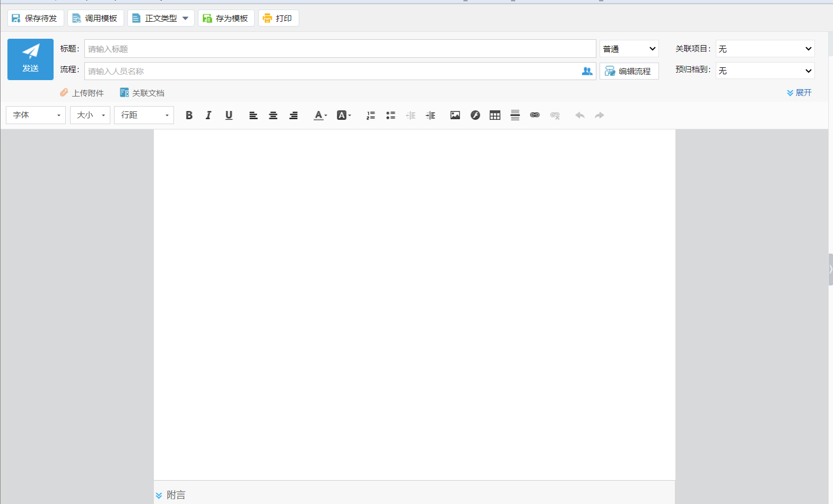Screen dimensions: 833x504
Task: Click 存为模板 to save as template
Action: (226, 18)
